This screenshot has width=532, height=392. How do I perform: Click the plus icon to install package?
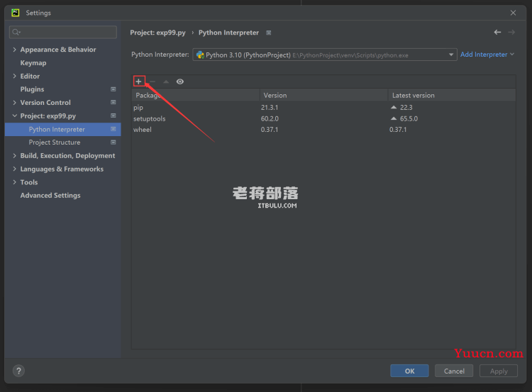pos(139,82)
